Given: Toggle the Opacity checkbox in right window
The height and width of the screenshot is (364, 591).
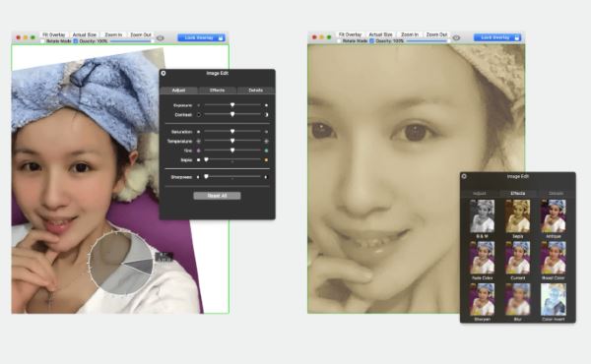Looking at the screenshot, I should coord(371,40).
